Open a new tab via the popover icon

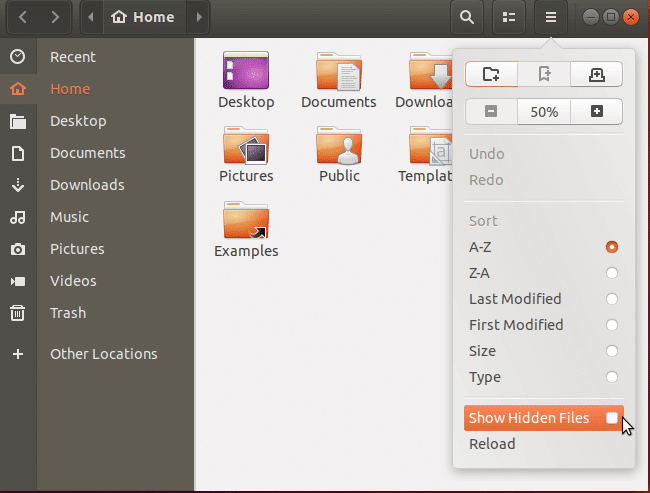coord(596,74)
